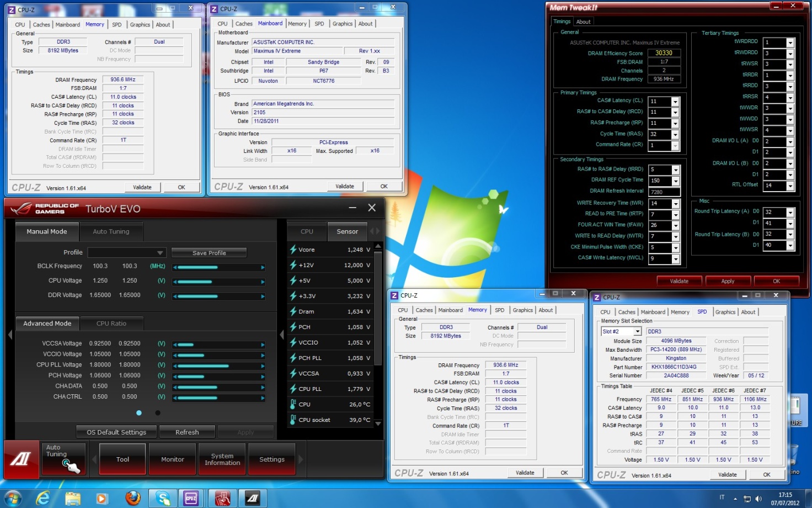The width and height of the screenshot is (812, 508).
Task: Click Validate in the CPU-Z SPD window
Action: (727, 474)
